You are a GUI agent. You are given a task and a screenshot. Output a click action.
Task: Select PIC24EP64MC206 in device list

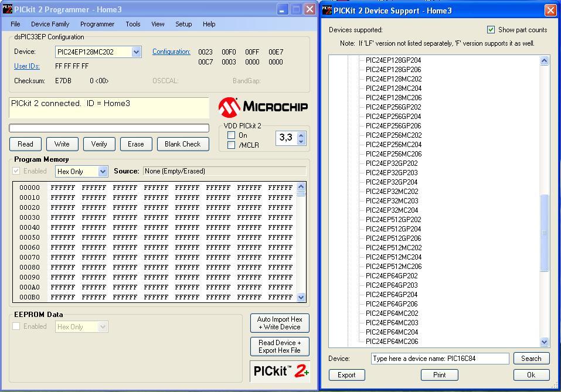pos(392,341)
